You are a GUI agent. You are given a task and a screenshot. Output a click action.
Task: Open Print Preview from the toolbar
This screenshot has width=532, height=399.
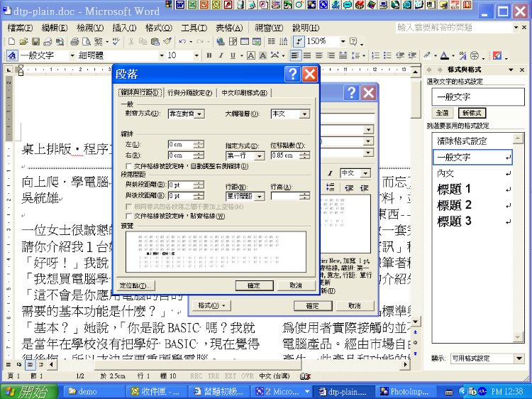coord(87,41)
